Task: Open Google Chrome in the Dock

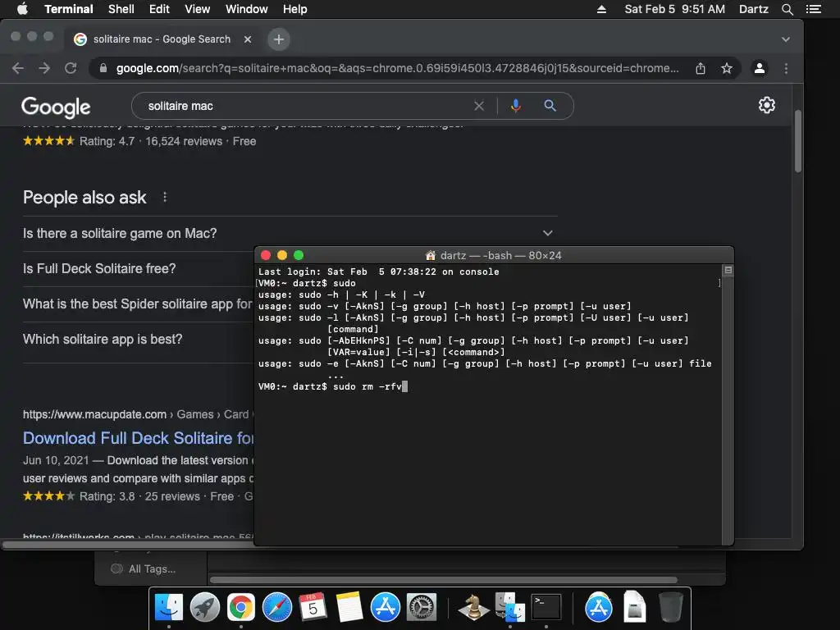Action: 241,608
